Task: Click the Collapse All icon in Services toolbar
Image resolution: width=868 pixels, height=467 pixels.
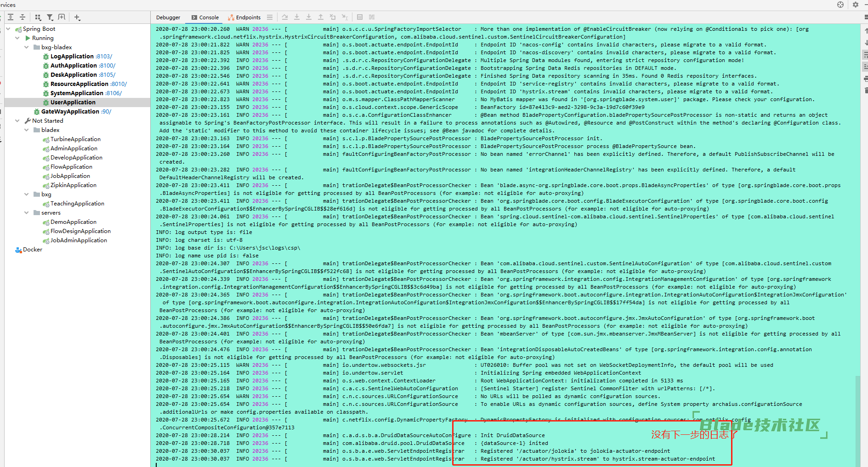Action: (x=23, y=17)
